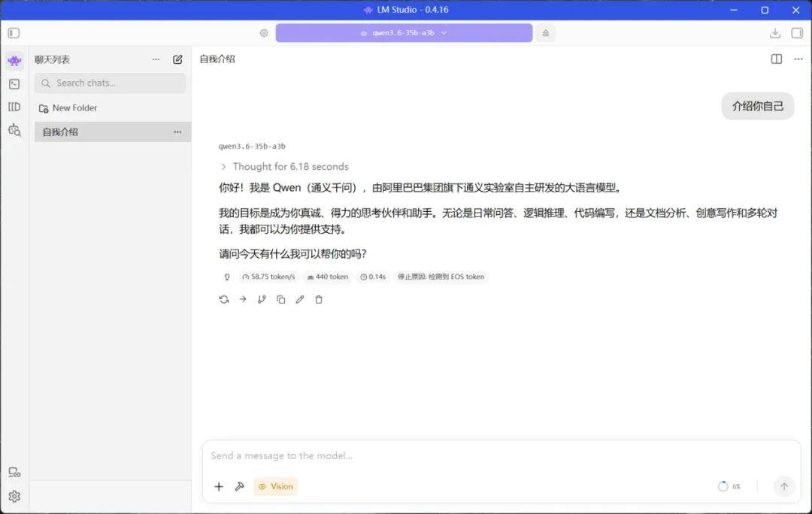This screenshot has height=514, width=812.
Task: Open conversation more options menu
Action: point(798,59)
